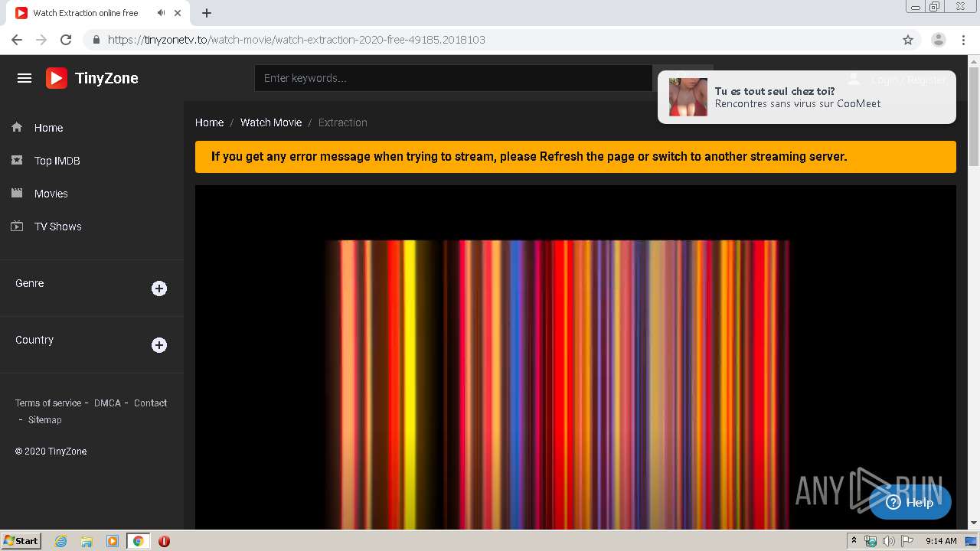980x551 pixels.
Task: Open Movies in the sidebar
Action: [51, 194]
